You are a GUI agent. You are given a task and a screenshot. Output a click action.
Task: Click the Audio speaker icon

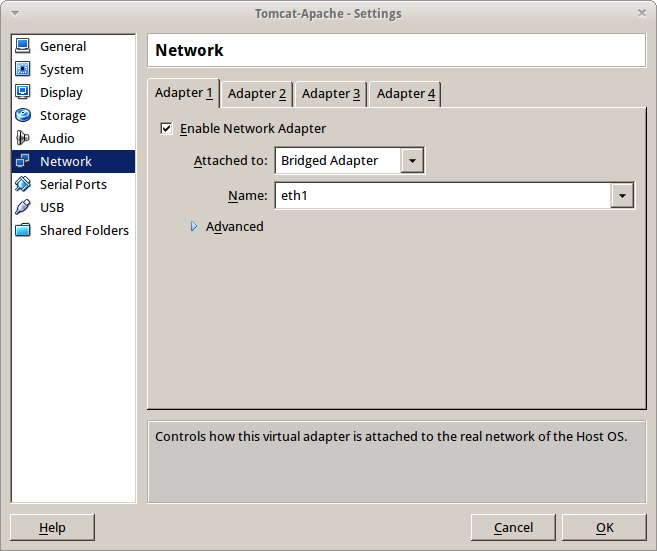click(23, 138)
